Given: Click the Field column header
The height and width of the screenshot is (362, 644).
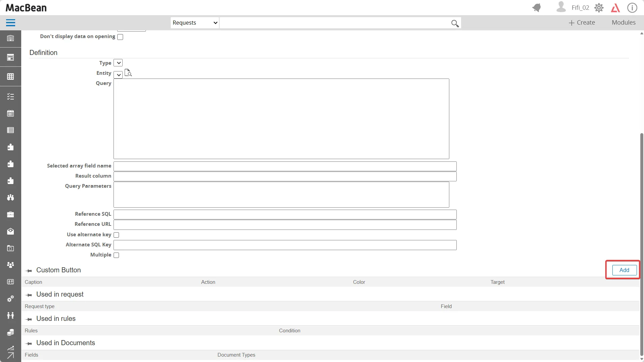Looking at the screenshot, I should tap(446, 306).
